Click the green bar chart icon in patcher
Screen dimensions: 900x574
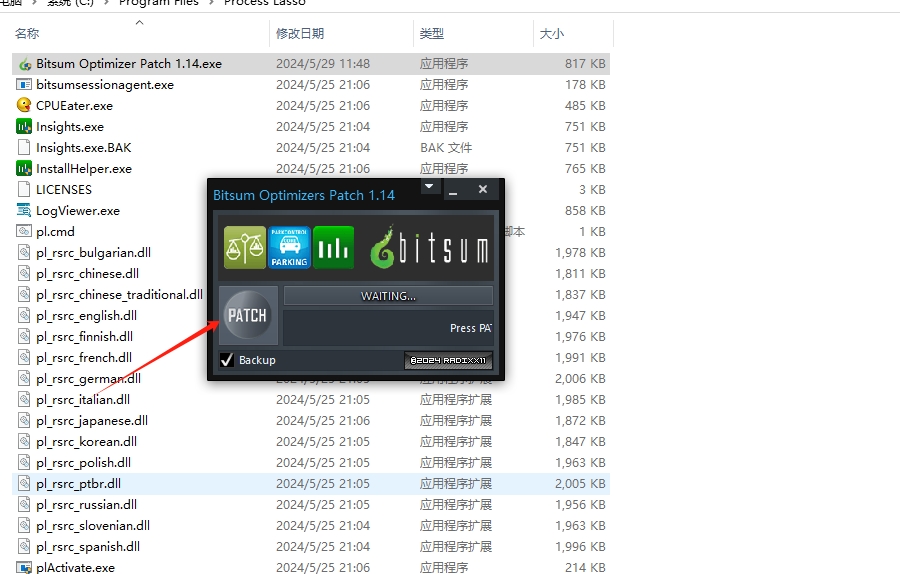333,247
